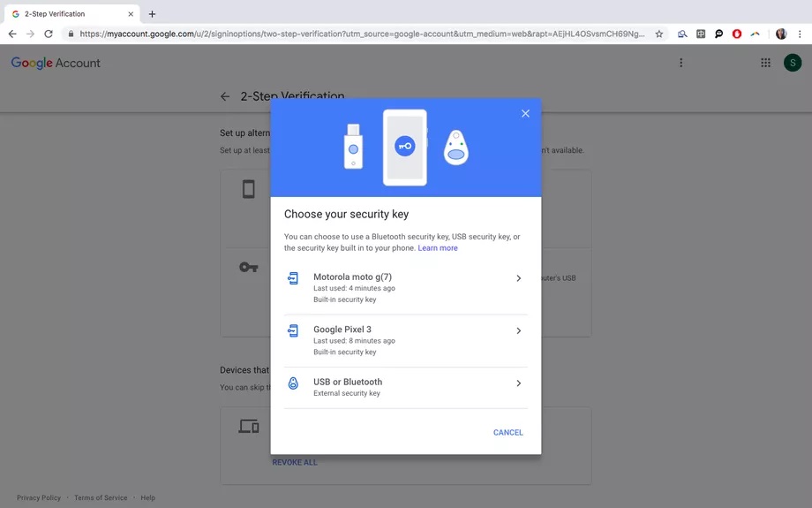Open the black speech bubble extension
This screenshot has width=812, height=508.
[x=718, y=34]
